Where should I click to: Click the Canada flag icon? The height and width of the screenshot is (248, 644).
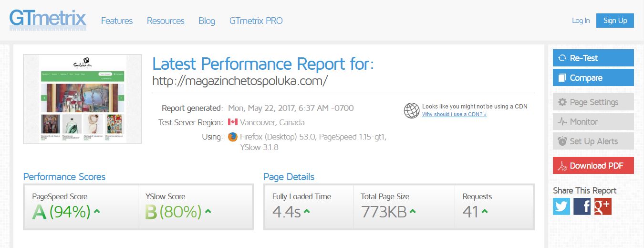(x=233, y=122)
